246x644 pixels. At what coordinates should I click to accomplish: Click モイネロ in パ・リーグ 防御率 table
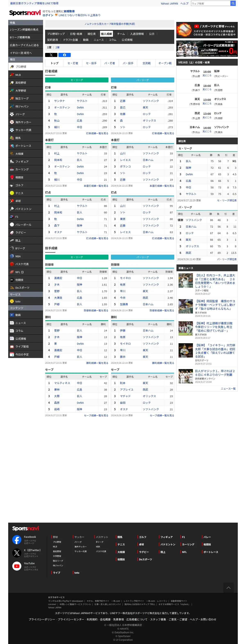pos(125,278)
